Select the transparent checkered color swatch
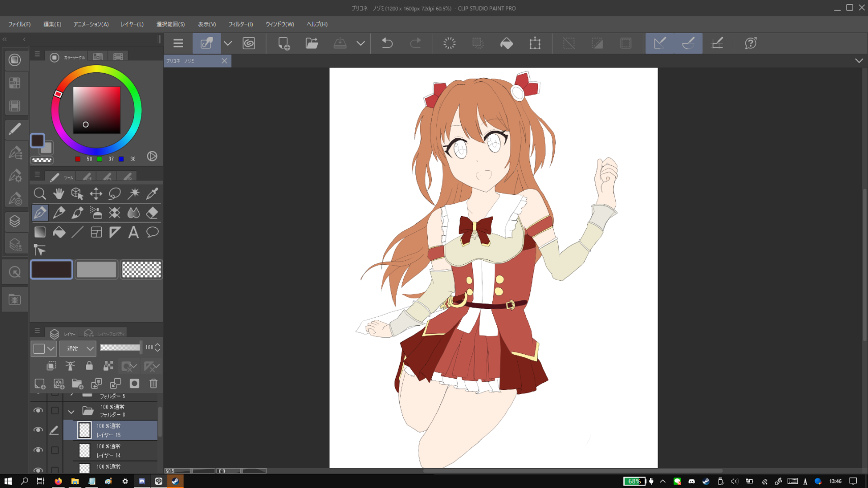Viewport: 868px width, 488px height. point(141,269)
